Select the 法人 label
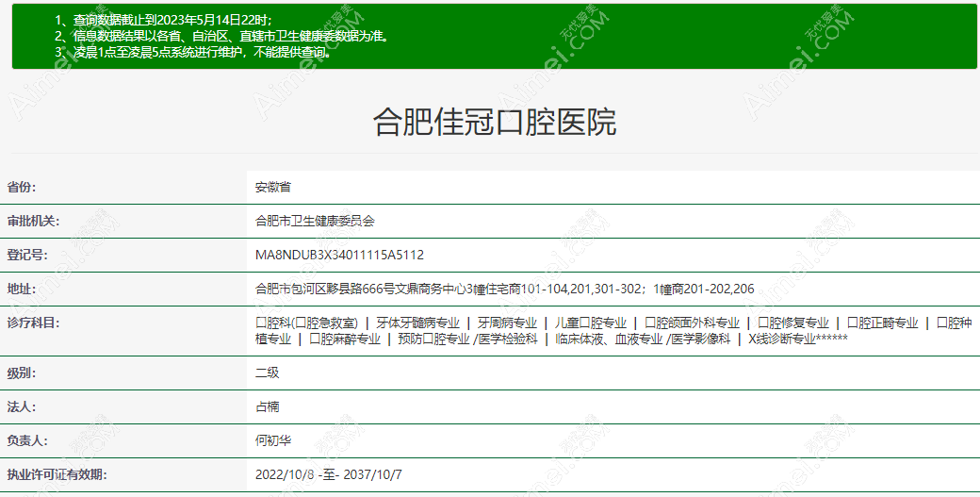The height and width of the screenshot is (497, 980). (22, 406)
